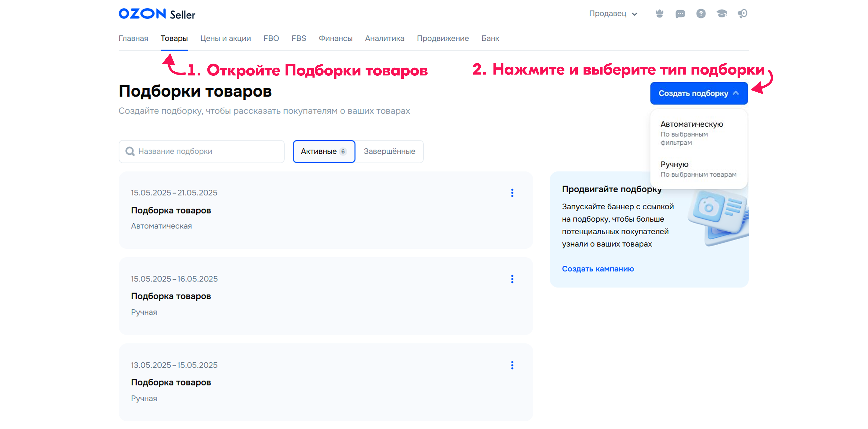Open three-dot menu for 15.05–21.05 collection
The height and width of the screenshot is (429, 868).
pyautogui.click(x=512, y=193)
